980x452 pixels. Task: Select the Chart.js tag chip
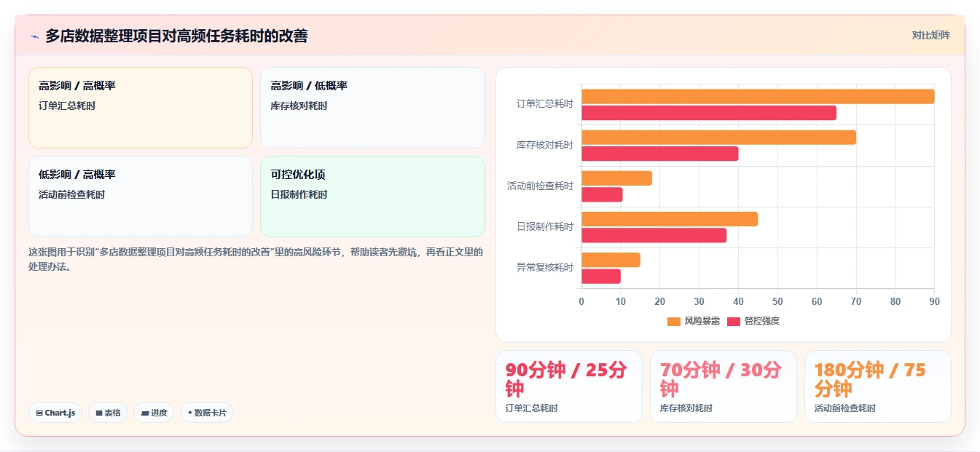click(55, 413)
